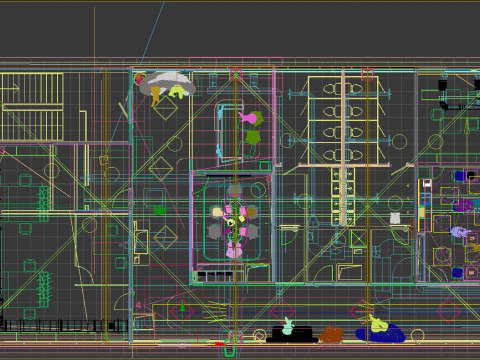Viewport: 480px width, 360px height.
Task: Select the large pink figure at the table's bottom end
Action: [x=234, y=250]
